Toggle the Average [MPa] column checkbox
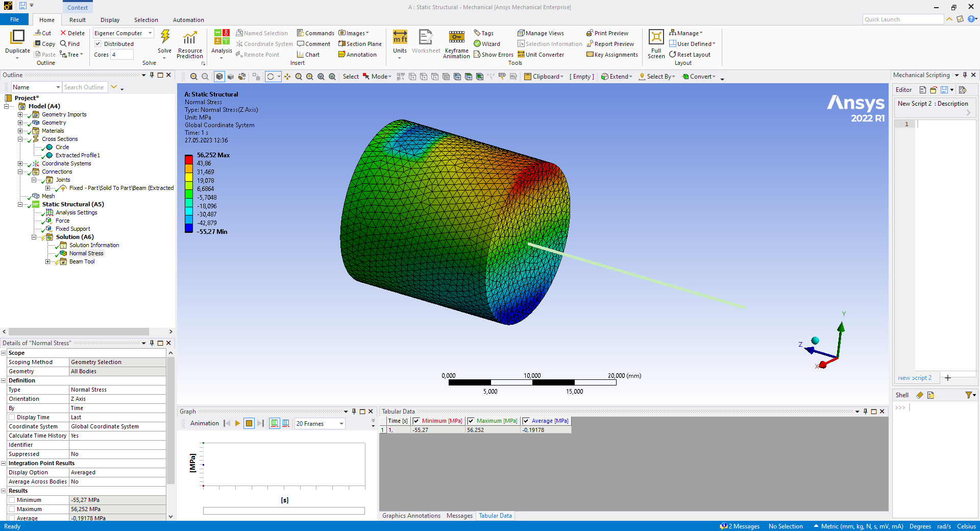980x531 pixels. point(526,421)
